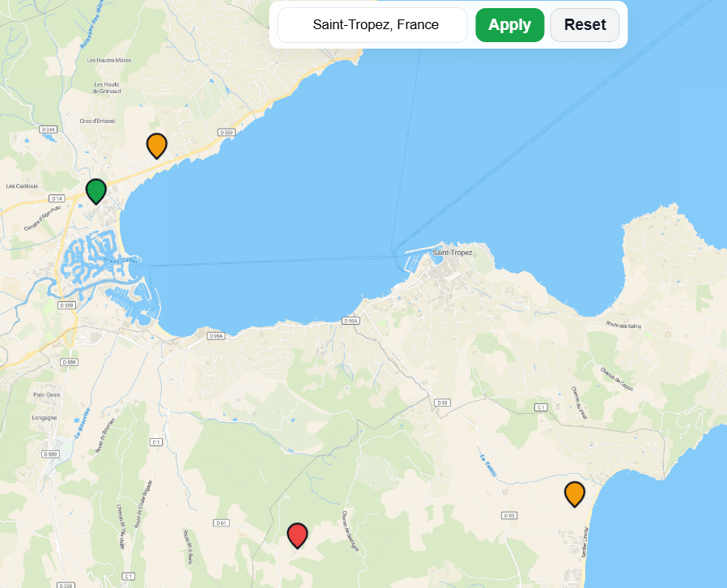Click the D 14 road shield
The width and height of the screenshot is (727, 588).
56,198
